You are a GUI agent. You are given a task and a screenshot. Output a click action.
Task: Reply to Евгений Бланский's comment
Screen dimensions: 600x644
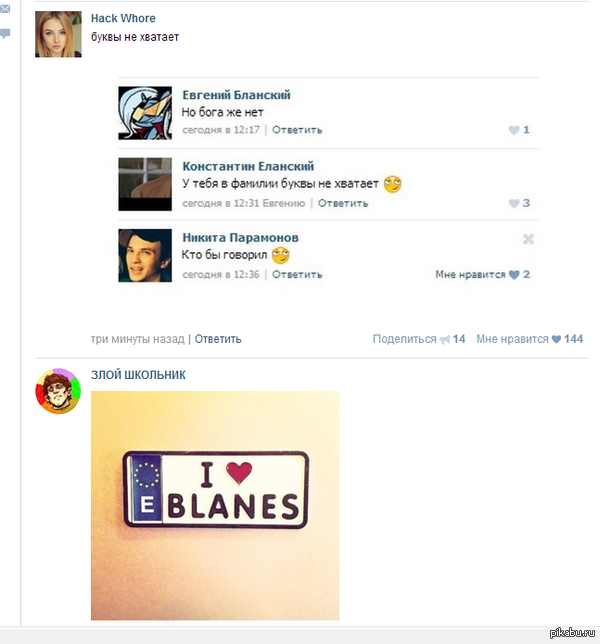point(297,130)
